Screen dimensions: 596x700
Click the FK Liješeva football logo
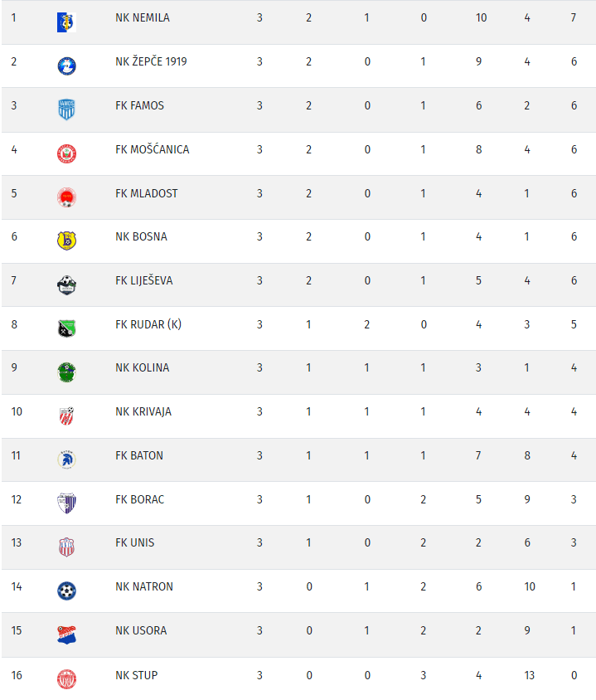click(66, 284)
